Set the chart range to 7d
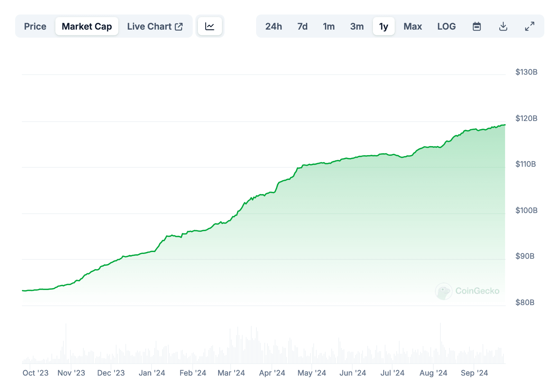Screen dimensions: 554x392 tap(302, 26)
